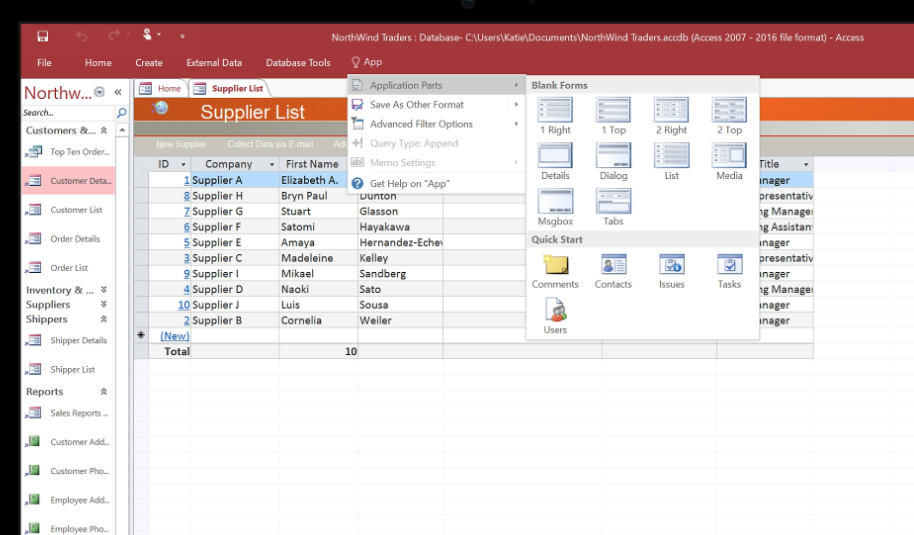914x535 pixels.
Task: Add the Comments quick start part
Action: 555,271
